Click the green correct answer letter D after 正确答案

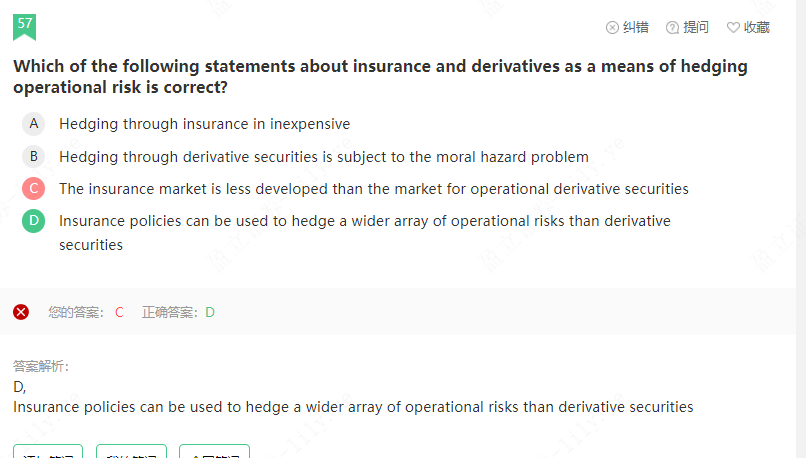click(x=210, y=312)
